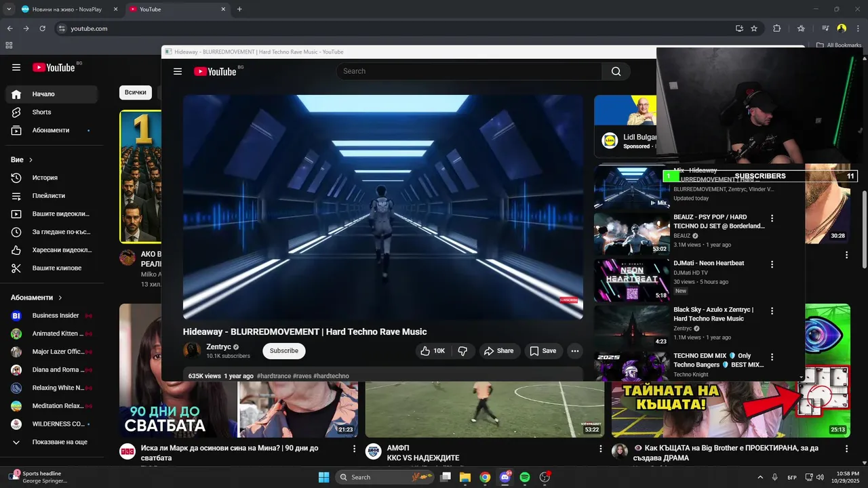Viewport: 868px width, 488px height.
Task: Open the liked videos thumbs-up icon in sidebar
Action: (x=16, y=250)
